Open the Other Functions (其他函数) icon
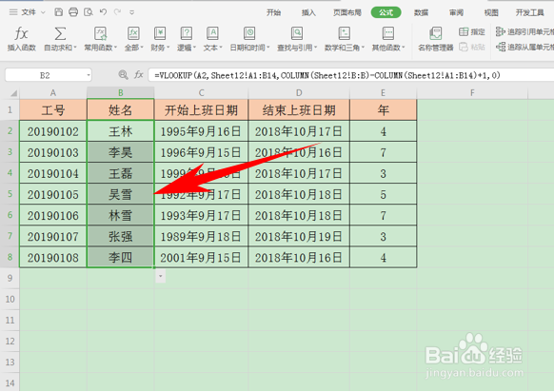554x392 pixels. 388,33
